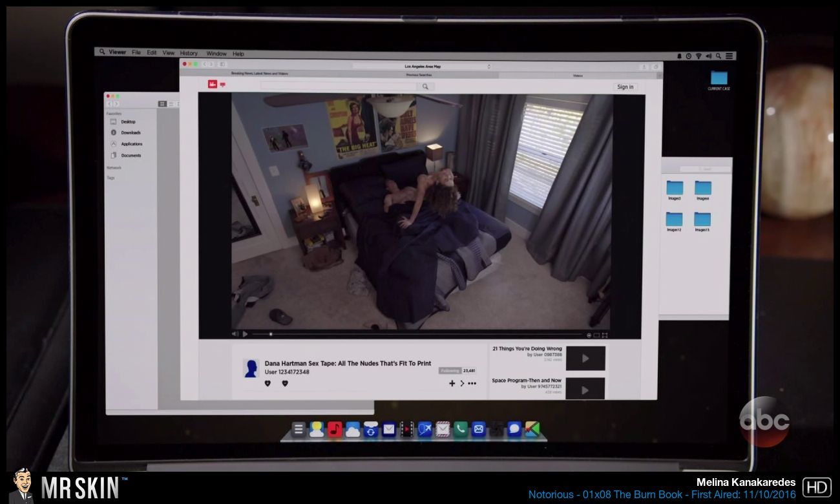The image size is (840, 504).
Task: Enter fullscreen mode in the video player
Action: (x=605, y=335)
